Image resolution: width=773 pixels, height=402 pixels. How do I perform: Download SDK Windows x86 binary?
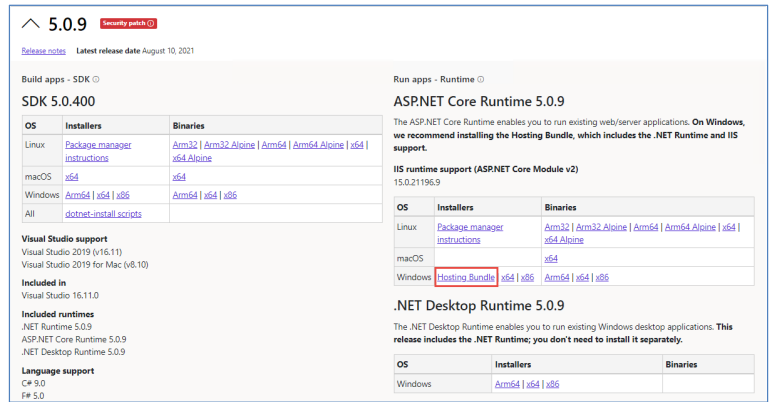pos(230,195)
